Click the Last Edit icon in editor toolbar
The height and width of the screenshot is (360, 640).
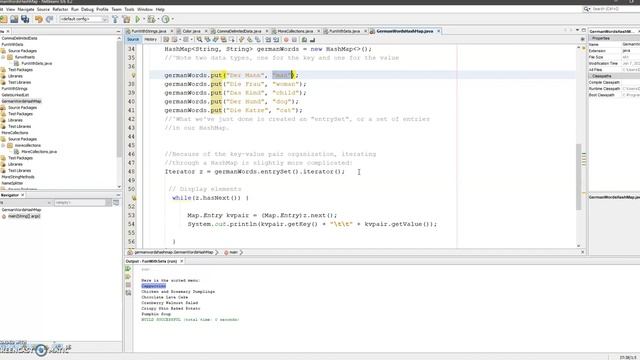166,40
